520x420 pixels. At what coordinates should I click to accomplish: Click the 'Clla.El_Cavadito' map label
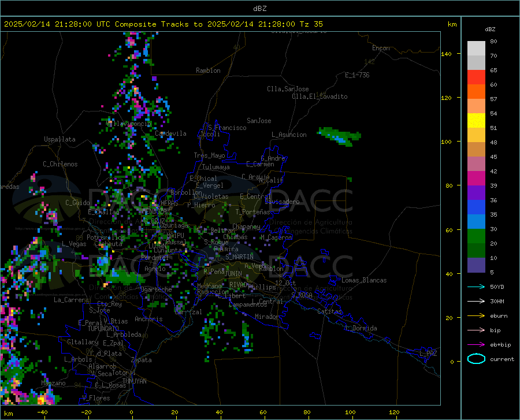click(320, 96)
